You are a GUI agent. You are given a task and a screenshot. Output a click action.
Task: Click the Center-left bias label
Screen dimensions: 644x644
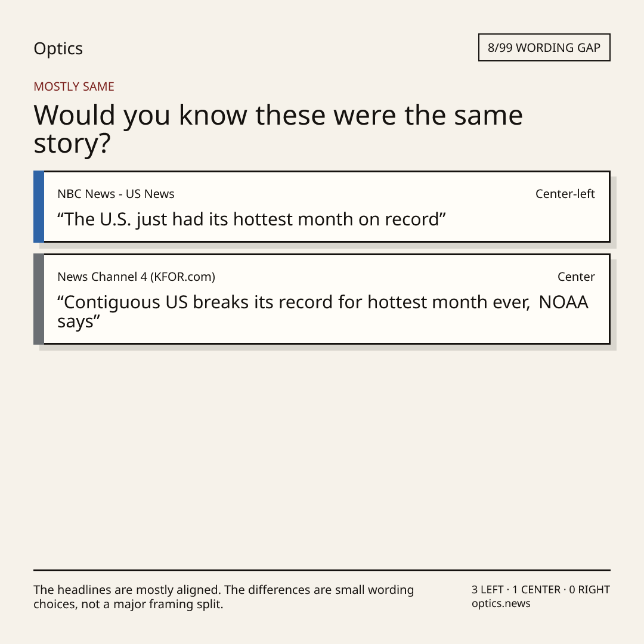[565, 194]
